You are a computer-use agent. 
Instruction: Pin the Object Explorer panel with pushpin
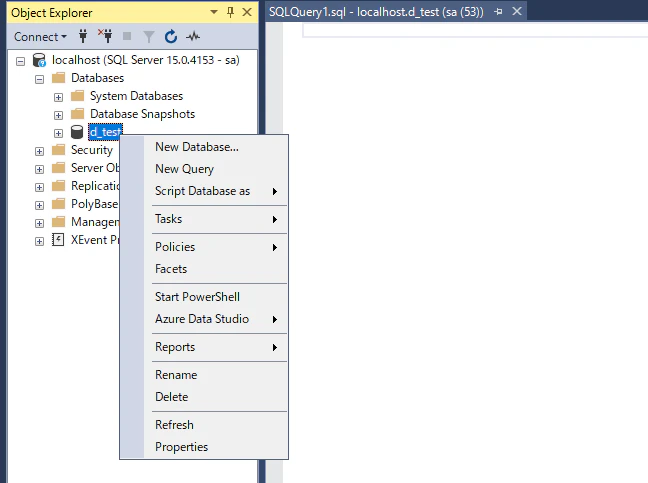[x=231, y=12]
